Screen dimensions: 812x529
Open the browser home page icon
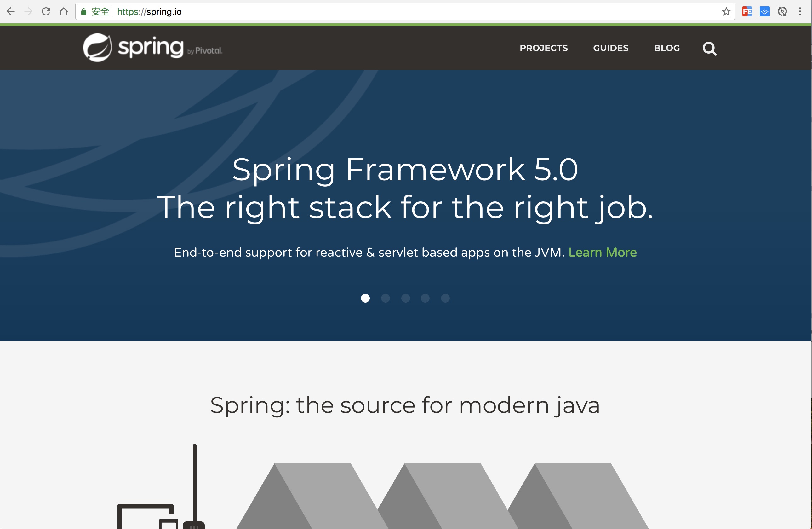coord(63,12)
